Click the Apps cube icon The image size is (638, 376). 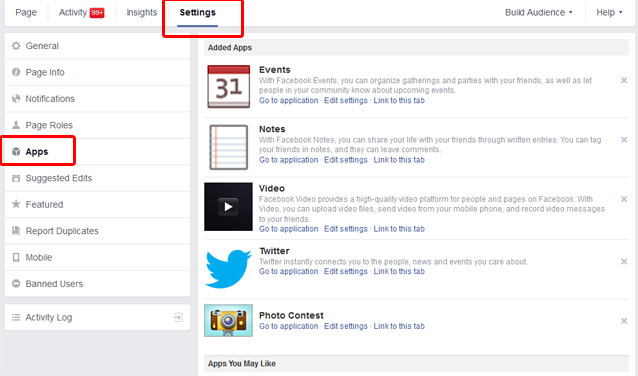(16, 151)
